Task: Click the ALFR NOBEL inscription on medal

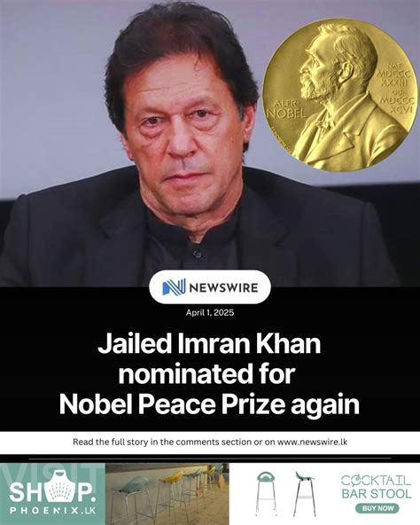Action: pos(288,109)
